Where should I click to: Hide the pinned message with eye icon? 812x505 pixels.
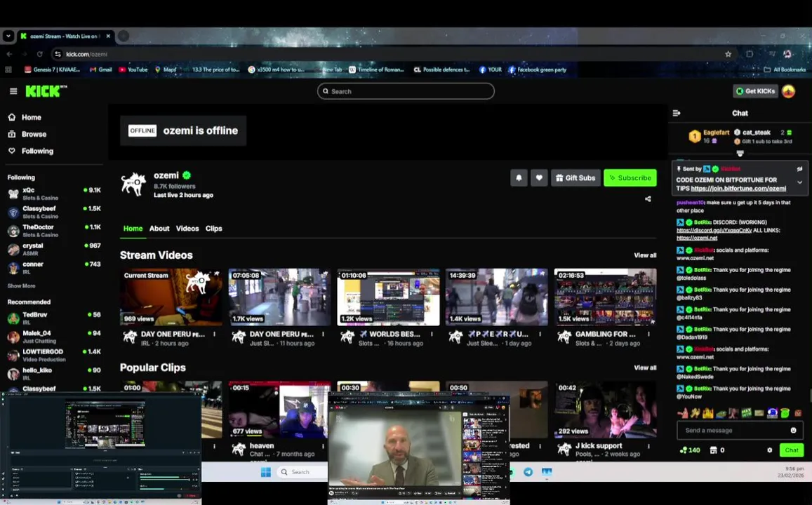tap(799, 168)
